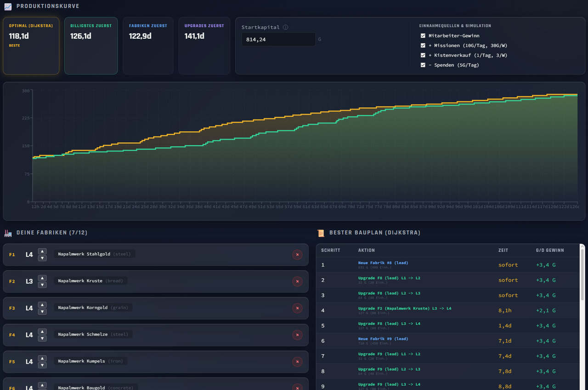Toggle the Mitarbeiter-Gewinn checkbox
Screen dimensions: 588x390
point(423,35)
